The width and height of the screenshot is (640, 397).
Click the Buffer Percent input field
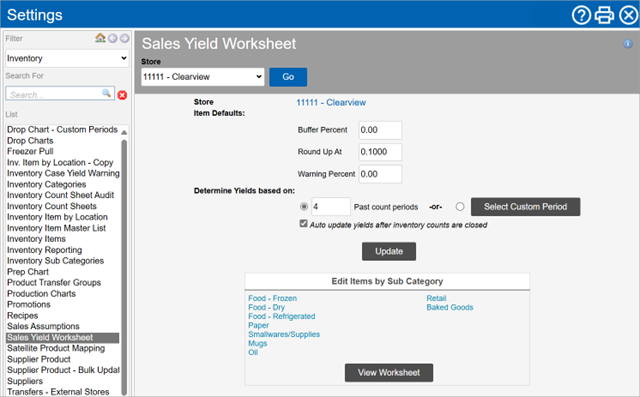coord(380,130)
